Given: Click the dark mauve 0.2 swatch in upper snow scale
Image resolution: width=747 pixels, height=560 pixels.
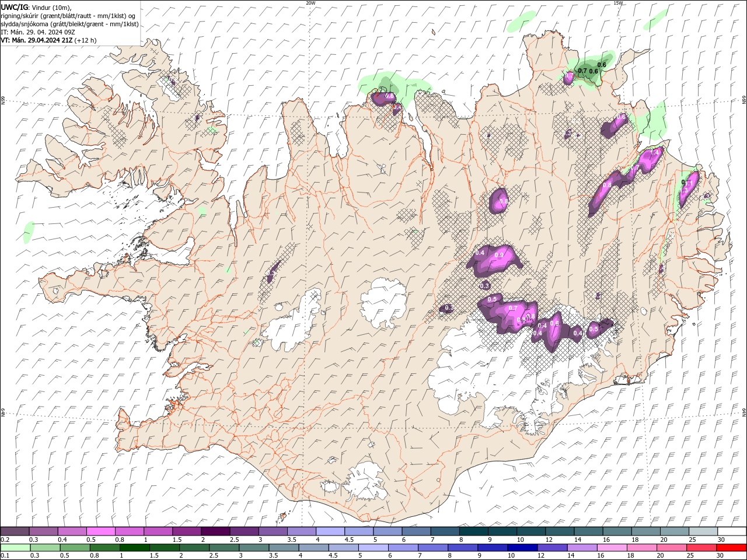Looking at the screenshot, I should pyautogui.click(x=15, y=531).
